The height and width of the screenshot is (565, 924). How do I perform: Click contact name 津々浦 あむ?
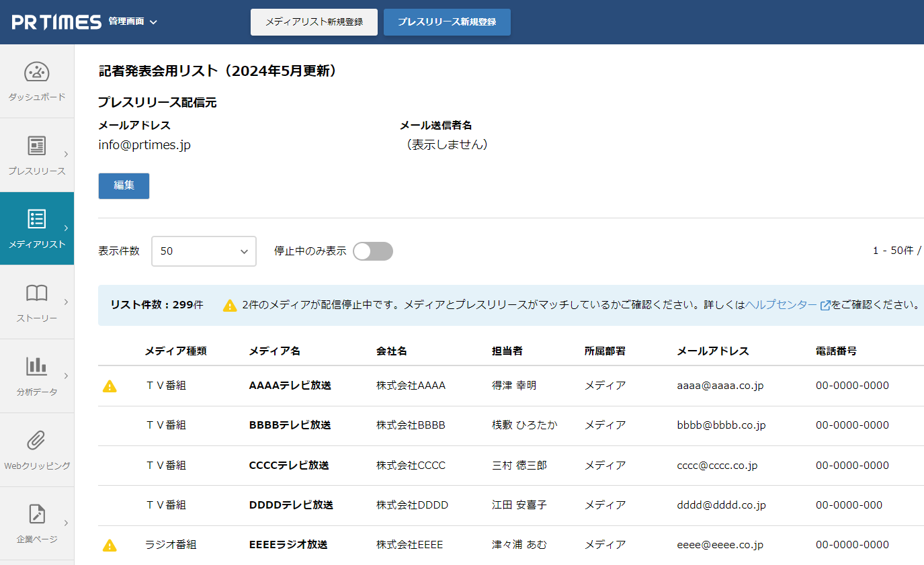tap(519, 545)
